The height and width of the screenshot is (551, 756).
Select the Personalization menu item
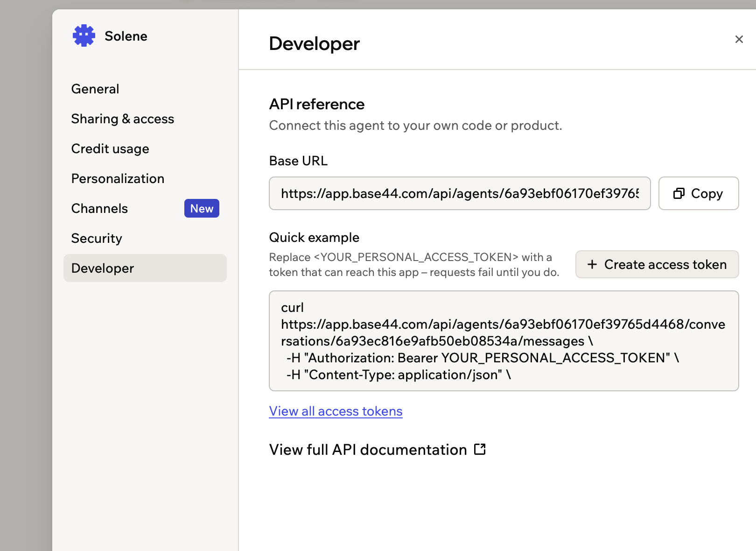coord(118,178)
